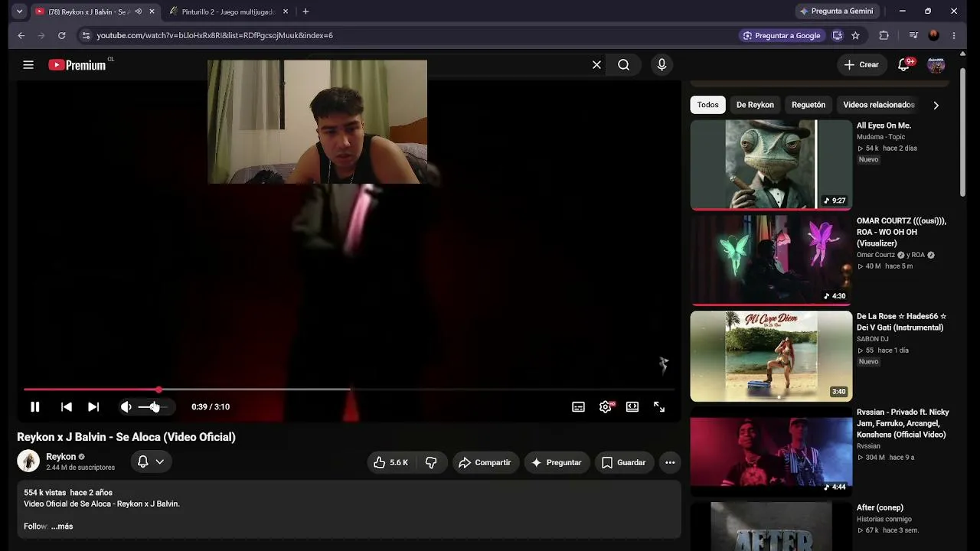Click the 0:39 / 3:10 time display
980x551 pixels.
(x=211, y=407)
